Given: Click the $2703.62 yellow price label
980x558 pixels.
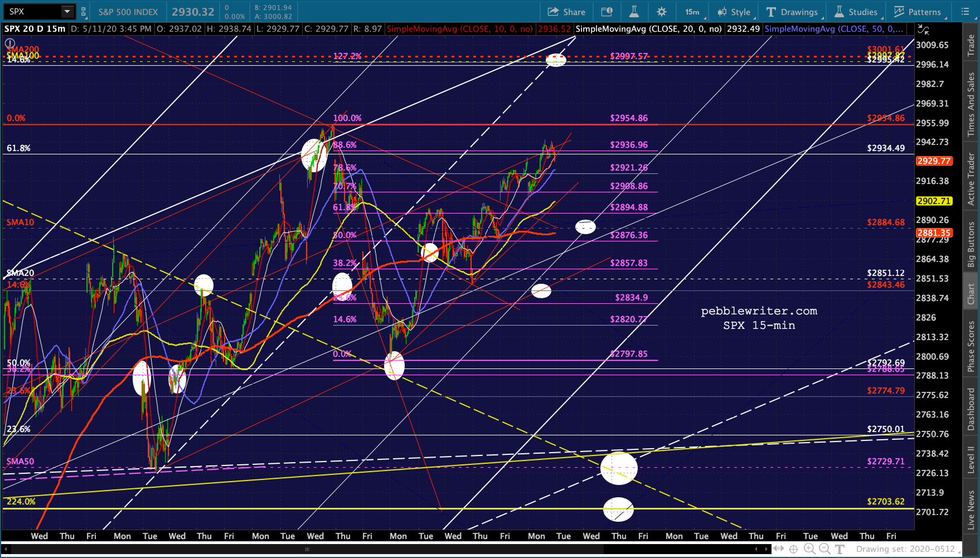Looking at the screenshot, I should click(x=886, y=502).
